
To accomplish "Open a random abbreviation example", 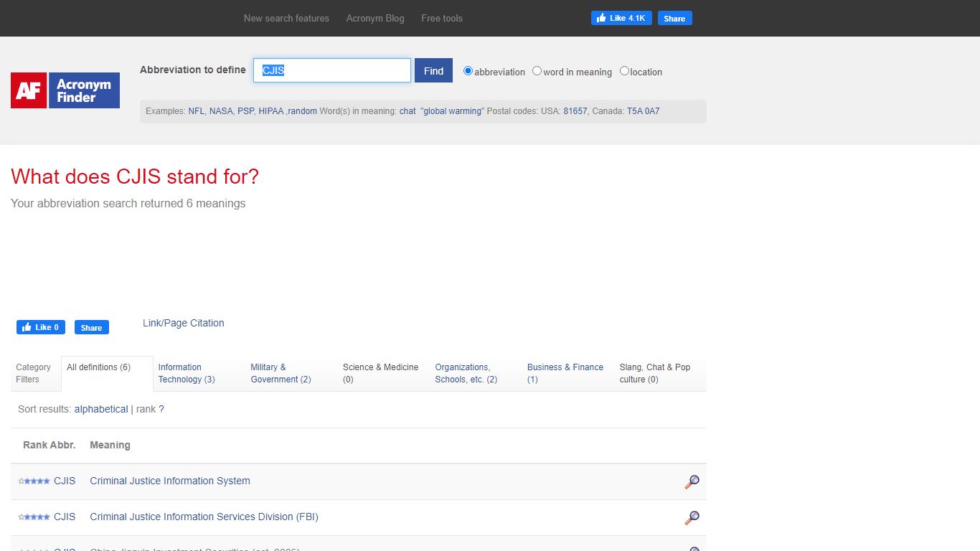I will (x=303, y=111).
